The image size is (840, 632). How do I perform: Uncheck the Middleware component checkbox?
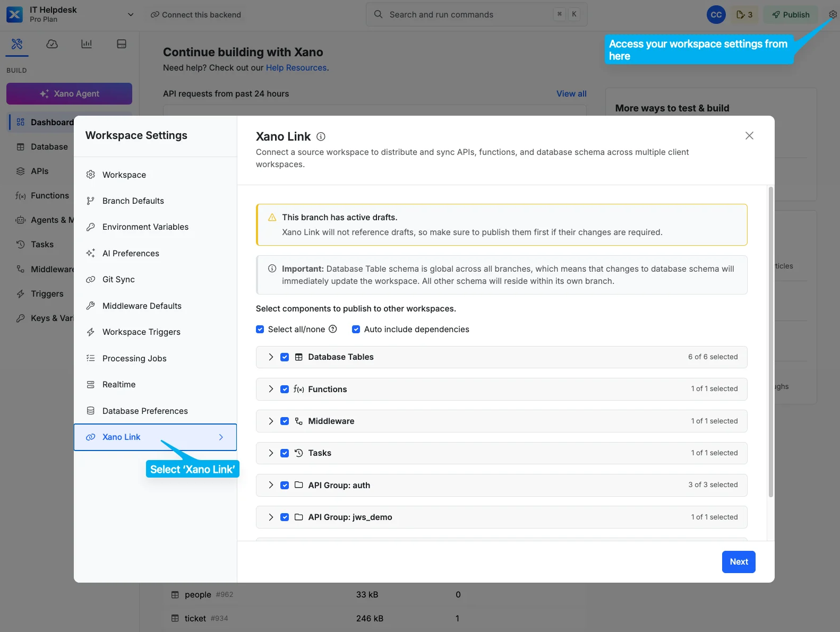point(285,421)
